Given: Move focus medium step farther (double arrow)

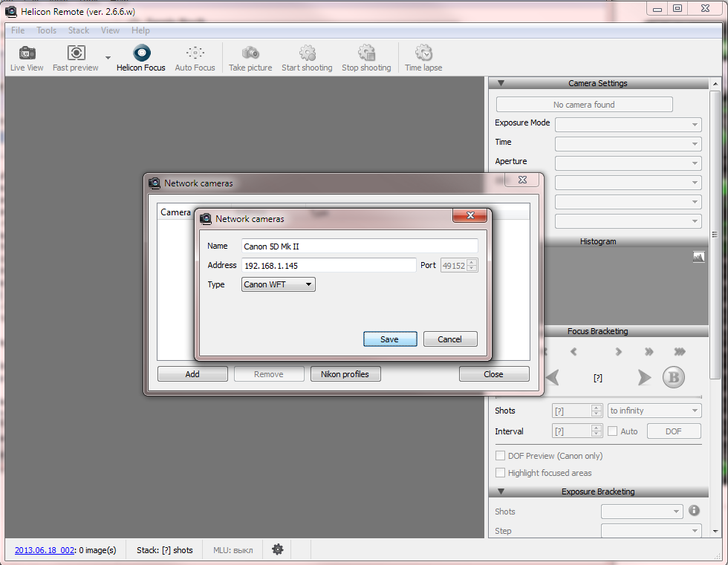Looking at the screenshot, I should point(649,352).
